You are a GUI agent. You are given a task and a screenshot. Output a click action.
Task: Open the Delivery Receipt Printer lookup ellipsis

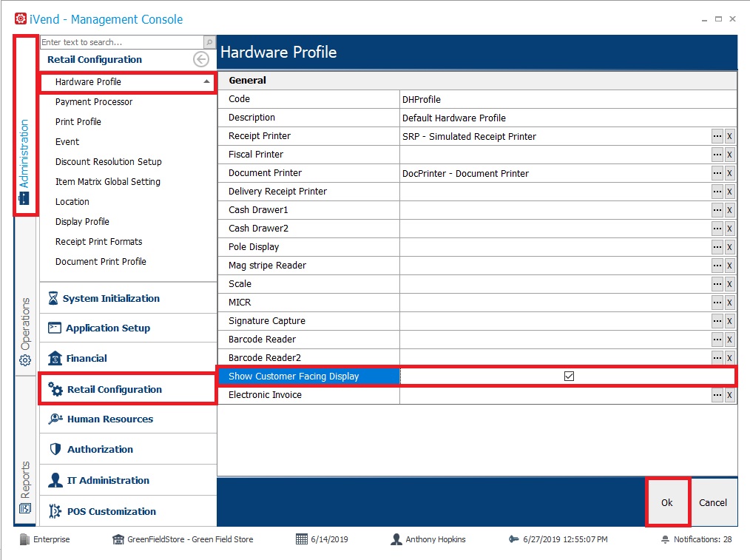click(717, 192)
